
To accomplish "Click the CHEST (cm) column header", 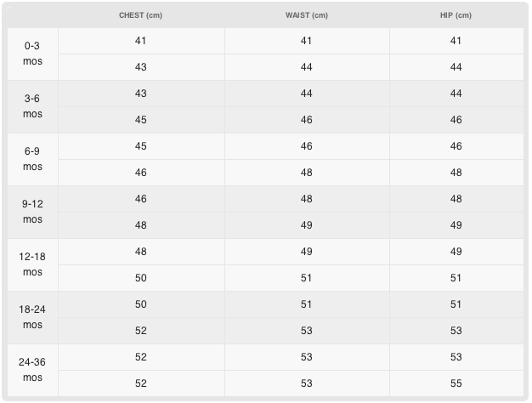I will tap(140, 15).
